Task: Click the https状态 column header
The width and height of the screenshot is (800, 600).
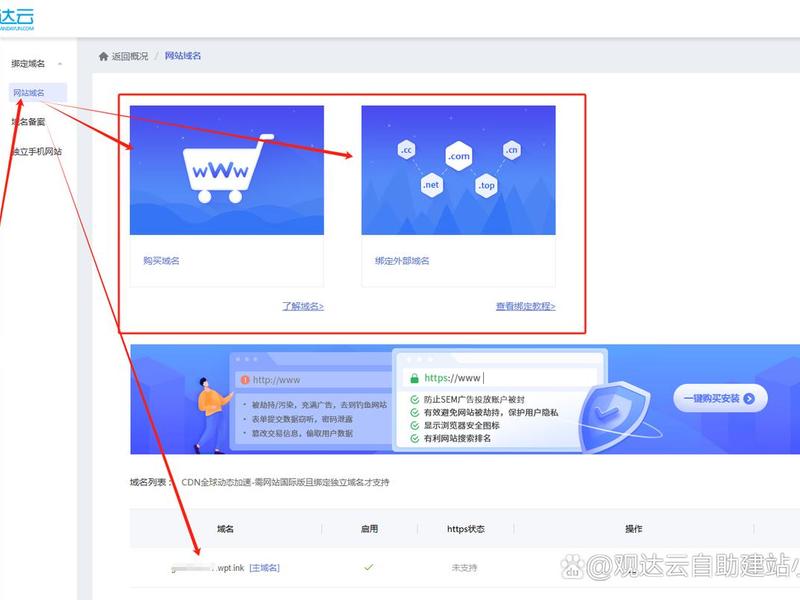Action: pos(466,529)
